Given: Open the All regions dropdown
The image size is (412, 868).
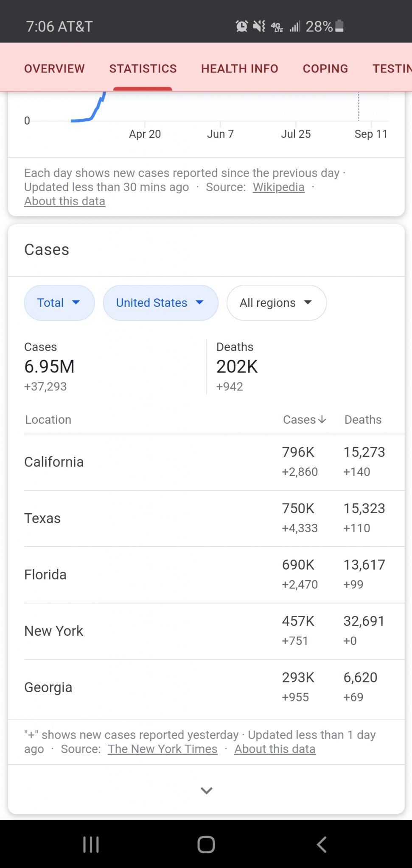Looking at the screenshot, I should coord(276,303).
